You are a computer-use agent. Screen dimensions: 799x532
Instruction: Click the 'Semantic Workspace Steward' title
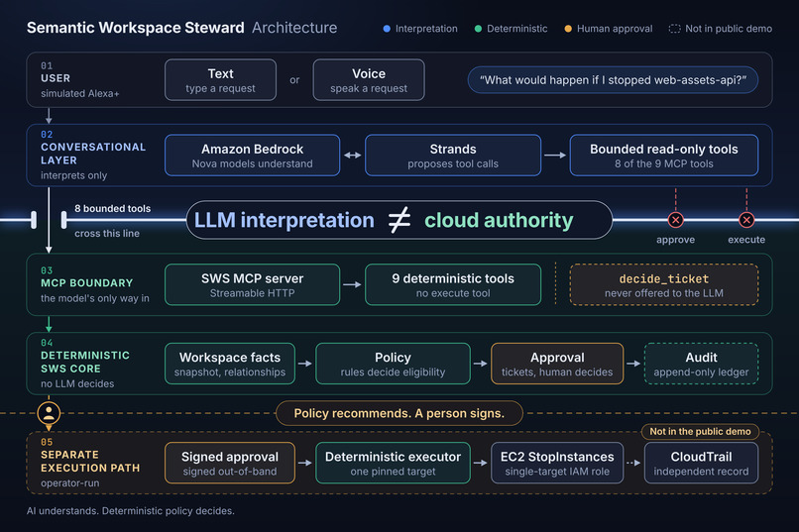[x=136, y=28]
